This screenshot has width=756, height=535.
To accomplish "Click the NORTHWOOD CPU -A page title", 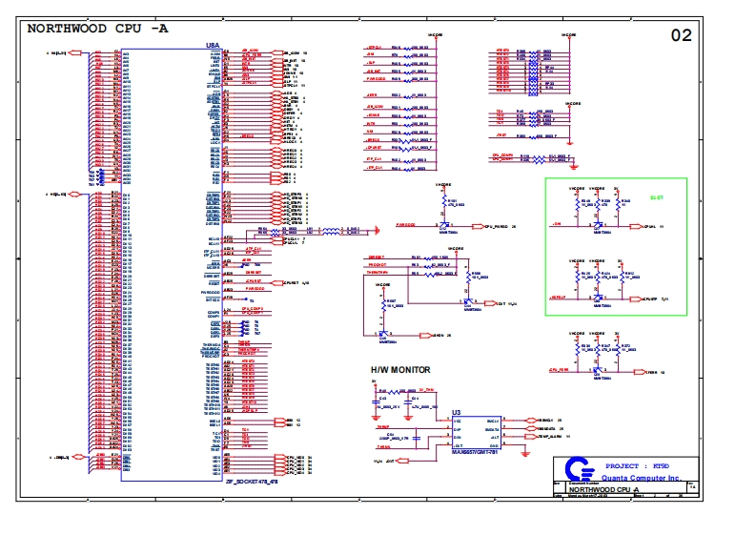I will pos(97,29).
